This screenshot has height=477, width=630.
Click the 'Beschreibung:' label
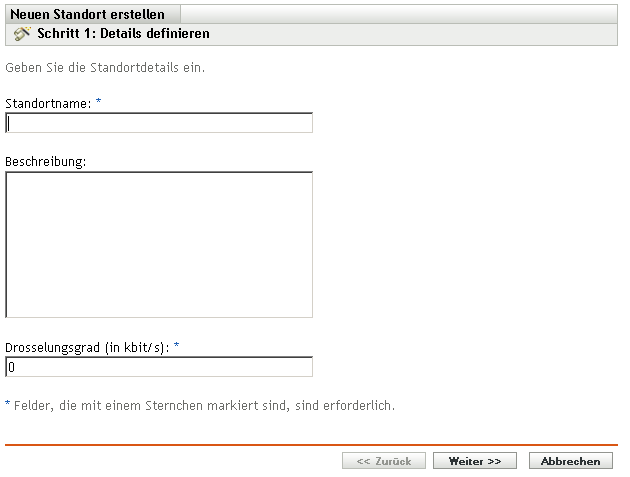click(x=46, y=162)
